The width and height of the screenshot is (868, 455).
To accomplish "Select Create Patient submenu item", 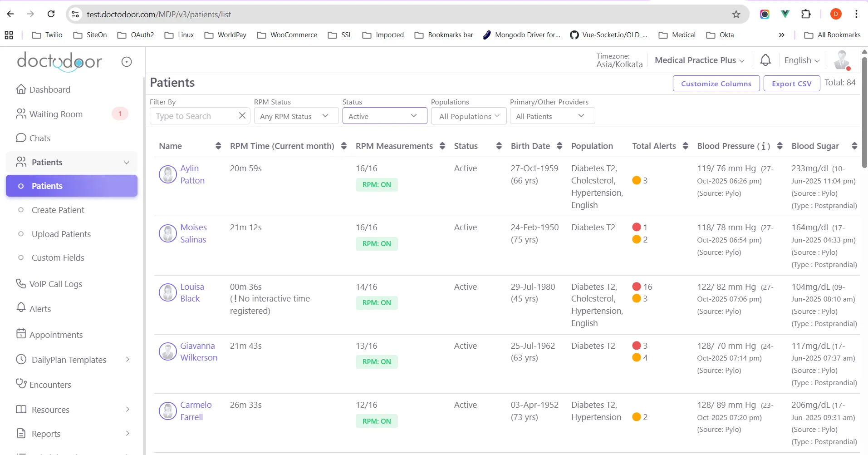I will click(58, 210).
